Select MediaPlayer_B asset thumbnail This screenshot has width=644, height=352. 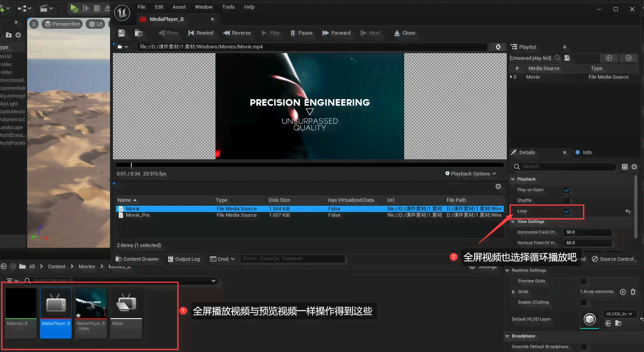point(56,313)
